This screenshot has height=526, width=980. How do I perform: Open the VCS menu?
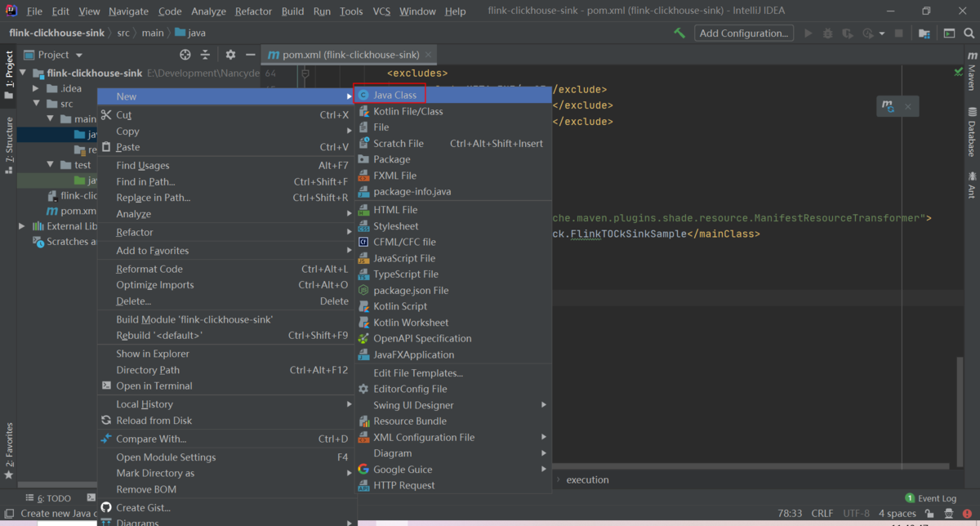381,11
